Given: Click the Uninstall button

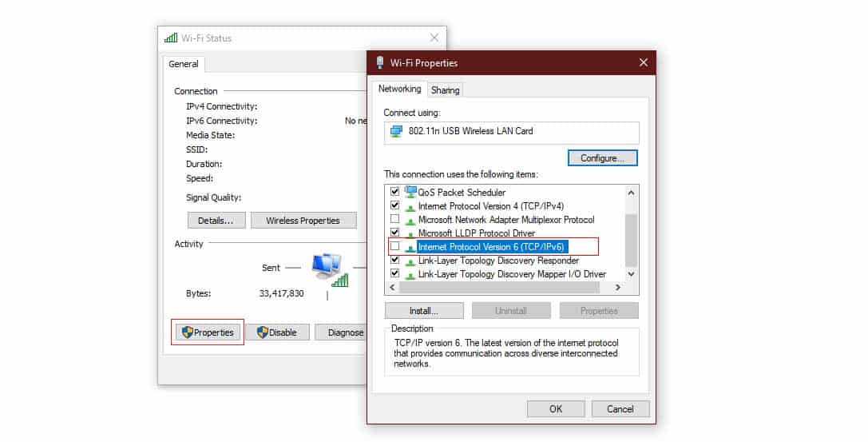Looking at the screenshot, I should (x=511, y=311).
